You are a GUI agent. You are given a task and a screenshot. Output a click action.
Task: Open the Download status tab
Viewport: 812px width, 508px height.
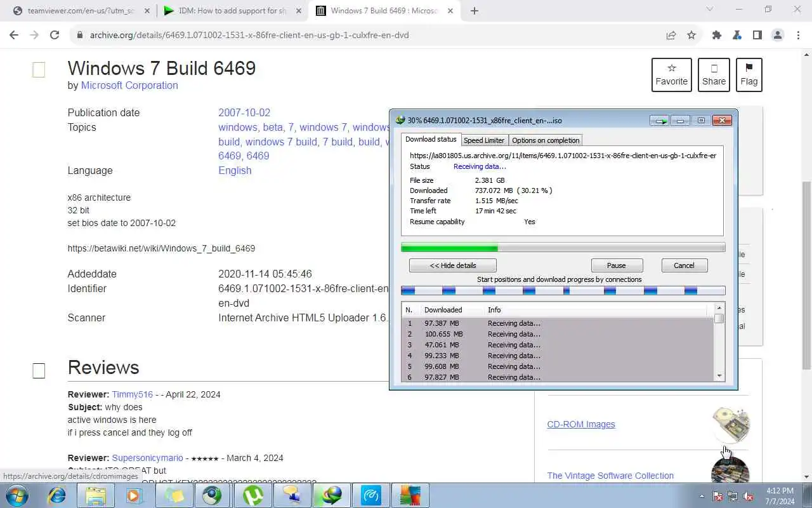(431, 140)
